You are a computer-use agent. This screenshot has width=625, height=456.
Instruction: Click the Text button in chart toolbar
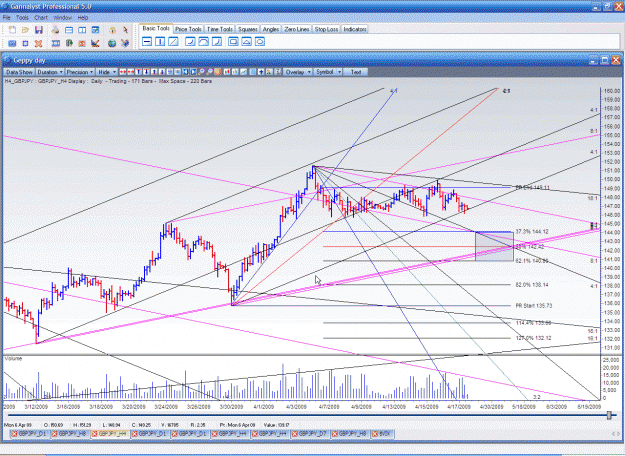[356, 72]
